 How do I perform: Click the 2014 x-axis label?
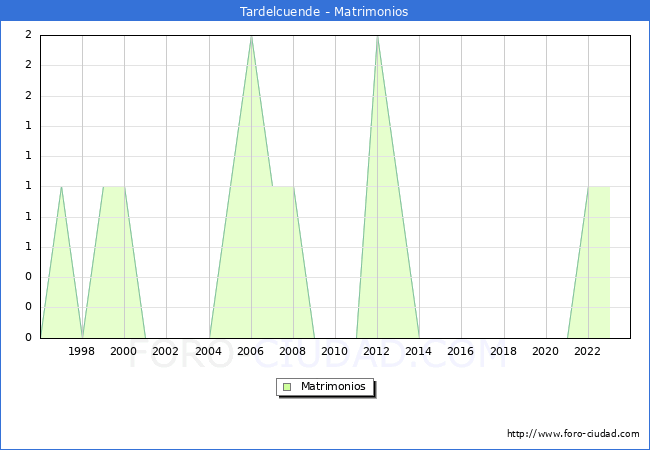[x=418, y=351]
